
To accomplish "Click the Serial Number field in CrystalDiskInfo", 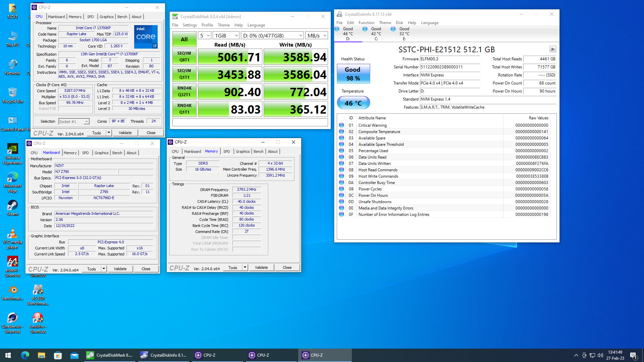I will (449, 67).
